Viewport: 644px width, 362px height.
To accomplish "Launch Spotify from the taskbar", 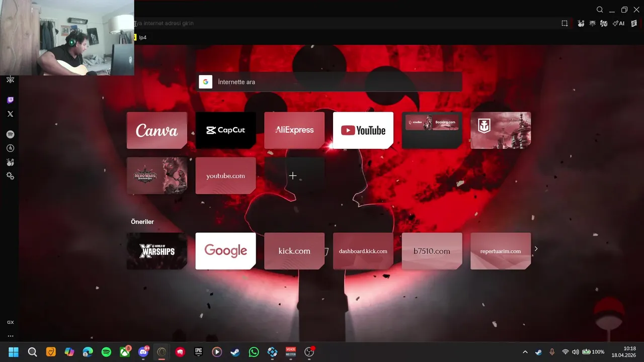I will click(x=106, y=352).
